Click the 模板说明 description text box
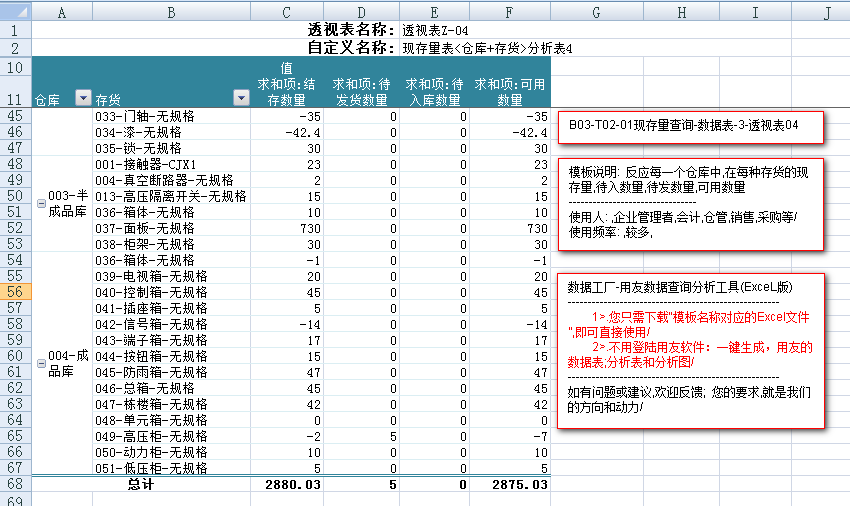This screenshot has height=506, width=850. (x=690, y=203)
